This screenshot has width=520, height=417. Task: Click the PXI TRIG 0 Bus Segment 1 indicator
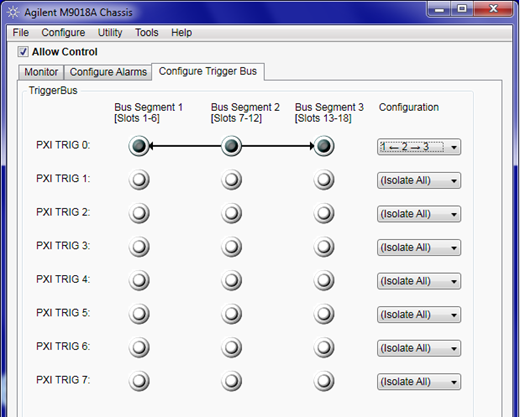[139, 146]
